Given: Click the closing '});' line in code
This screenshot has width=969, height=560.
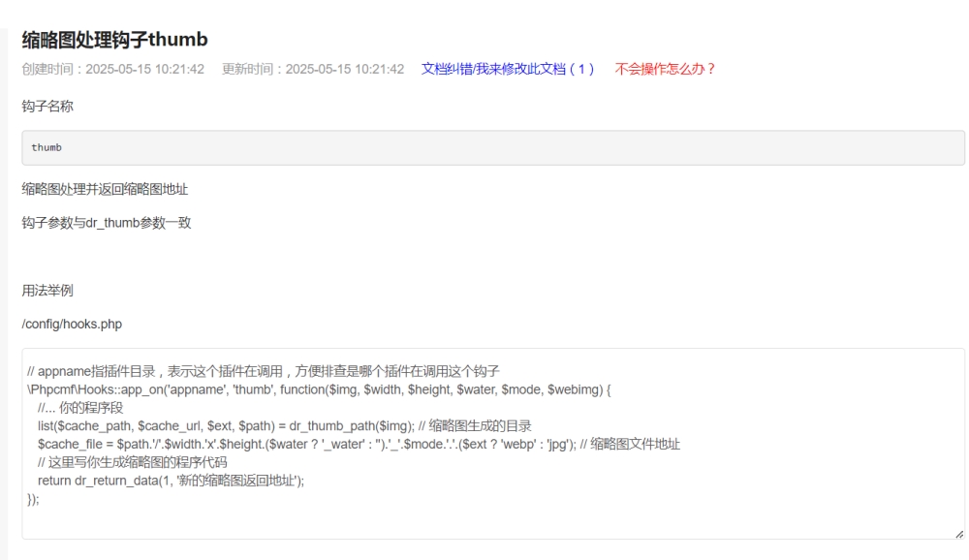Looking at the screenshot, I should click(34, 499).
